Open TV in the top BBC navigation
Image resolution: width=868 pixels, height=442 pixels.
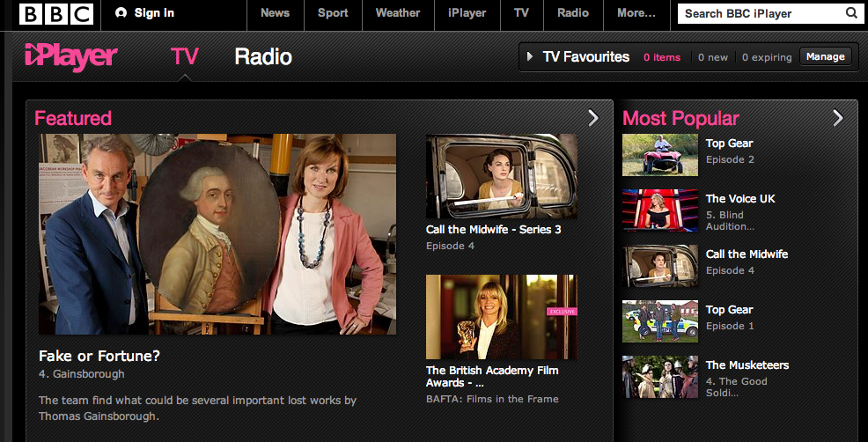pyautogui.click(x=521, y=13)
